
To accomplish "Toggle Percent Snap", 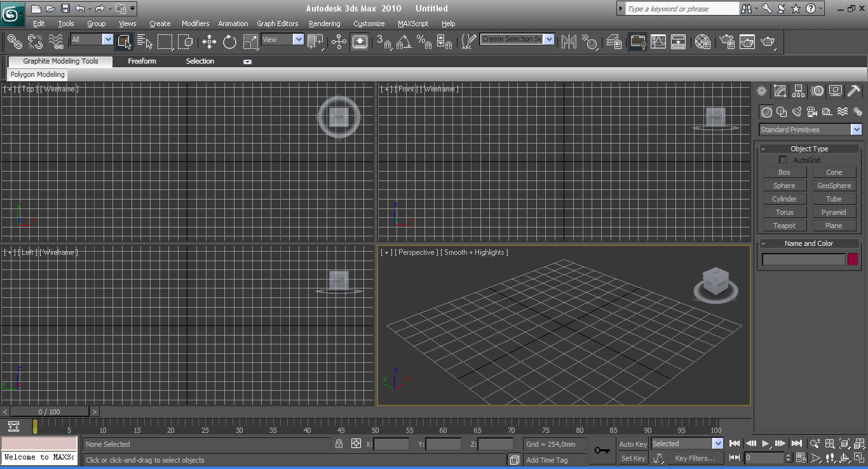I will click(424, 42).
